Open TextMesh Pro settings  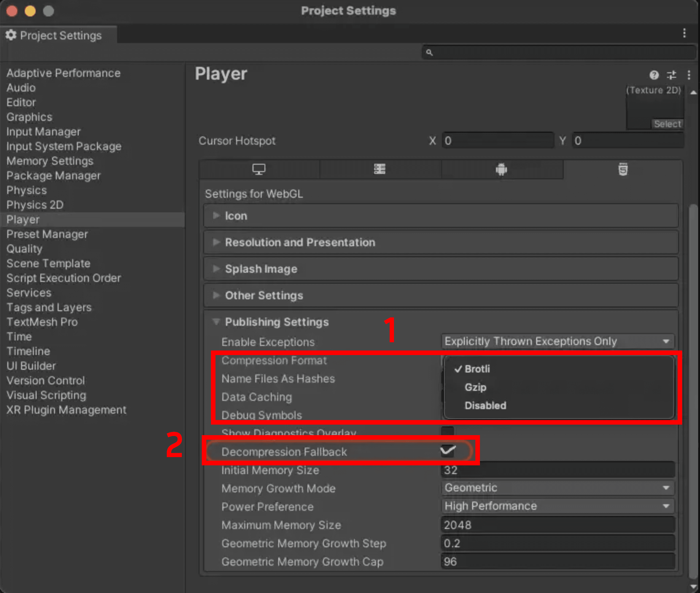[x=42, y=322]
